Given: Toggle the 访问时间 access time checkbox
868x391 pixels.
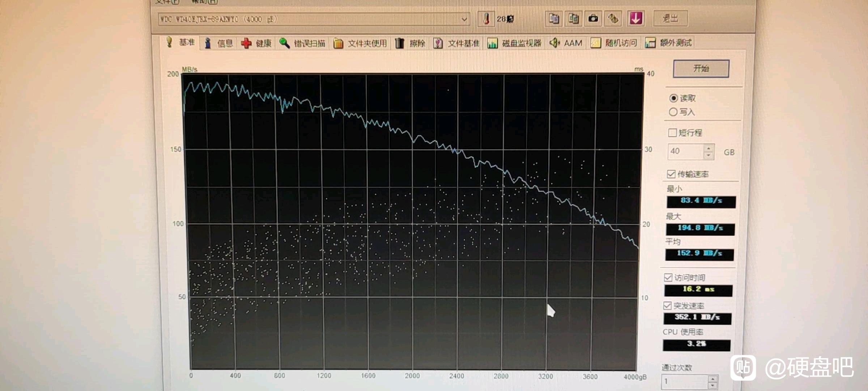Looking at the screenshot, I should click(668, 278).
